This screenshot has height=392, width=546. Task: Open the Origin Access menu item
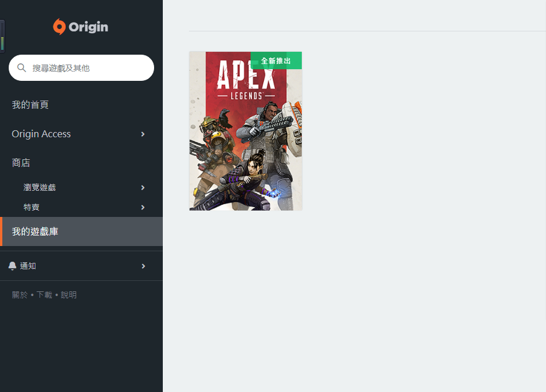coord(41,134)
